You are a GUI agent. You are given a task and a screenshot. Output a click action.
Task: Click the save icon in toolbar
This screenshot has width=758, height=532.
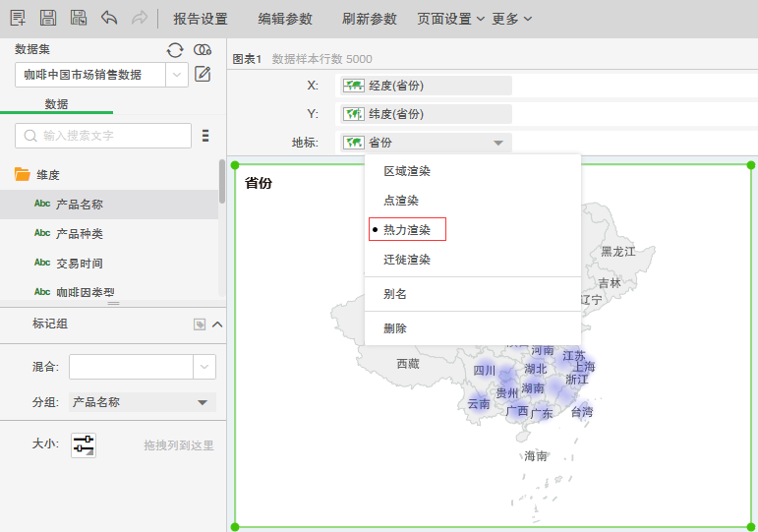pos(47,18)
